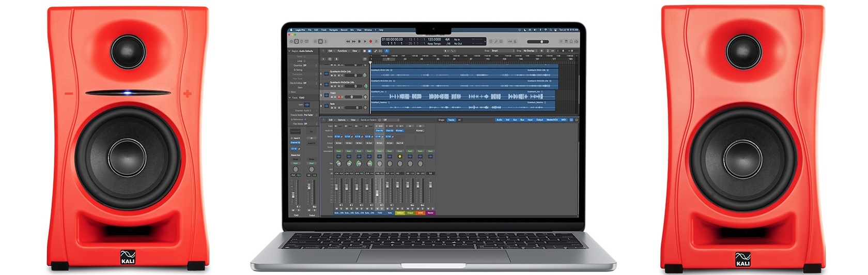
Task: Toggle the Mute checkbox in Region inspector
Action: pos(304,56)
